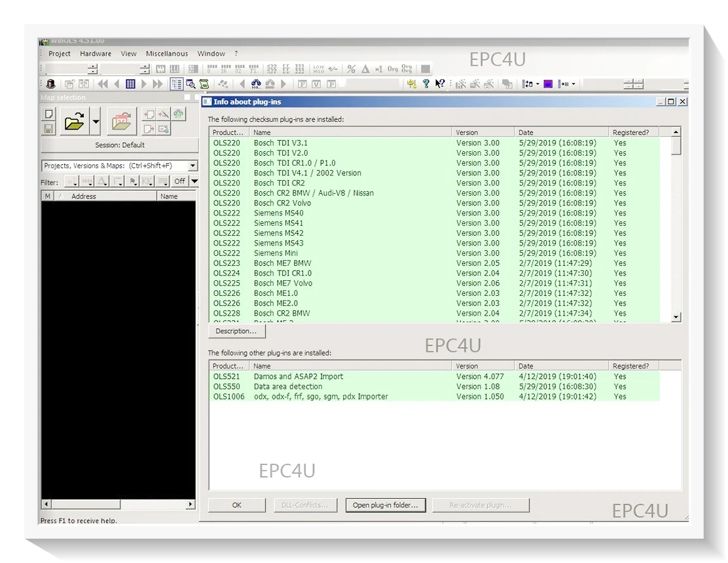The height and width of the screenshot is (563, 728).
Task: Expand dropdown next to columns arrow icon
Action: pos(574,84)
